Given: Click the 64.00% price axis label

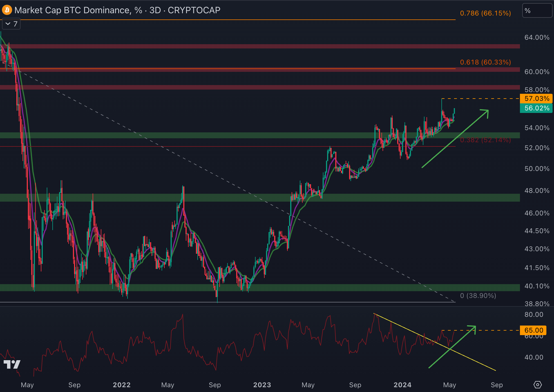Looking at the screenshot, I should 537,37.
